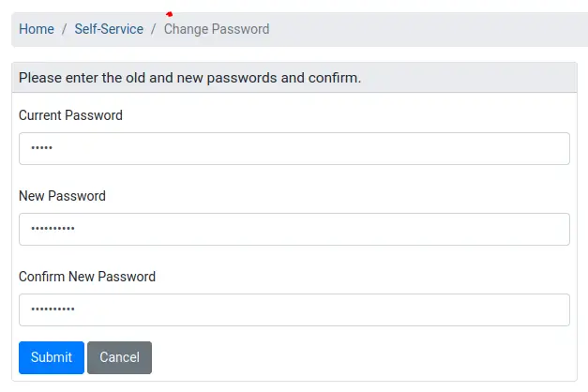Click the slash separator after Self-Service
588x392 pixels.
154,29
